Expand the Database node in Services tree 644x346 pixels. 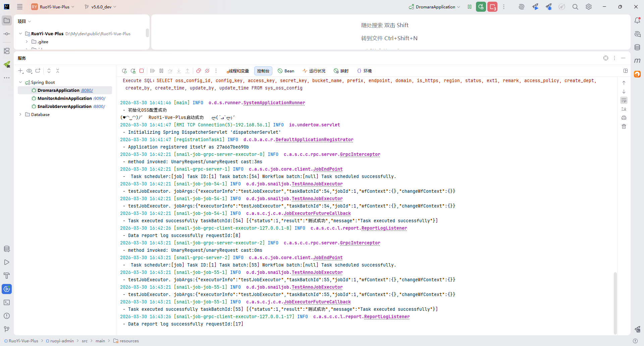pyautogui.click(x=20, y=114)
